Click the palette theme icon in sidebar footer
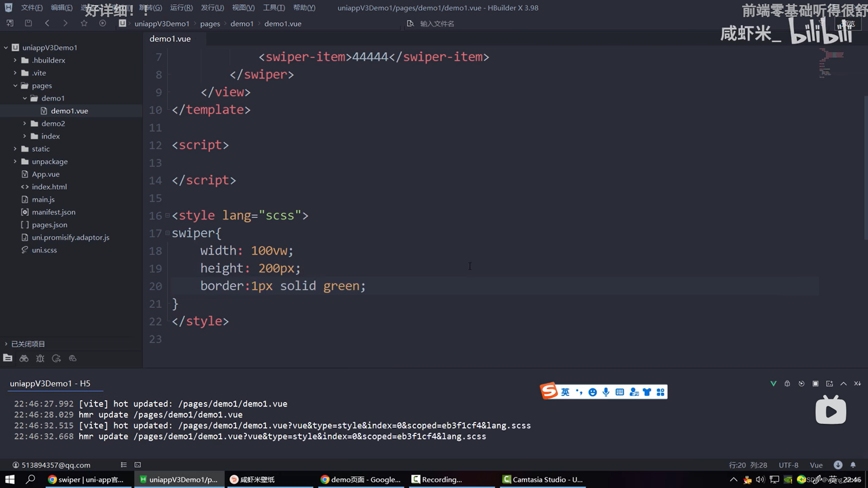This screenshot has width=868, height=488. coord(73,358)
